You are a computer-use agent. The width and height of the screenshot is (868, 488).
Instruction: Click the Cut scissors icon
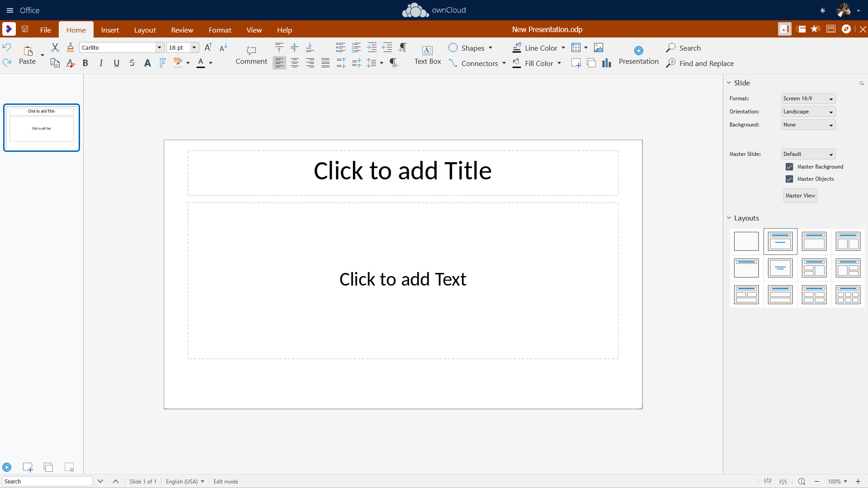tap(55, 47)
